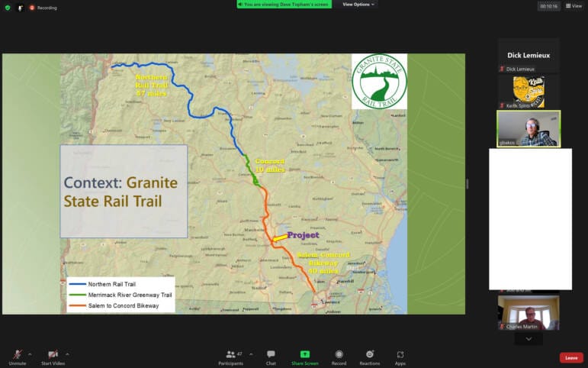Open the Participants panel

[230, 357]
